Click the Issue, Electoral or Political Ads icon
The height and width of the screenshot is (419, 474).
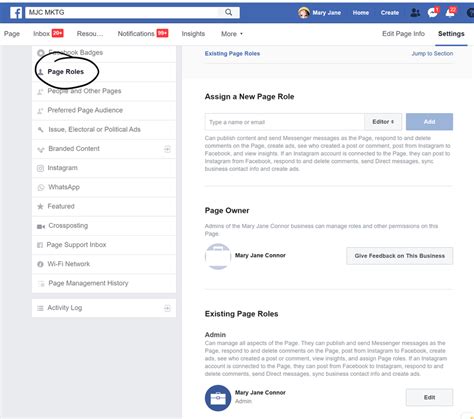tap(41, 130)
